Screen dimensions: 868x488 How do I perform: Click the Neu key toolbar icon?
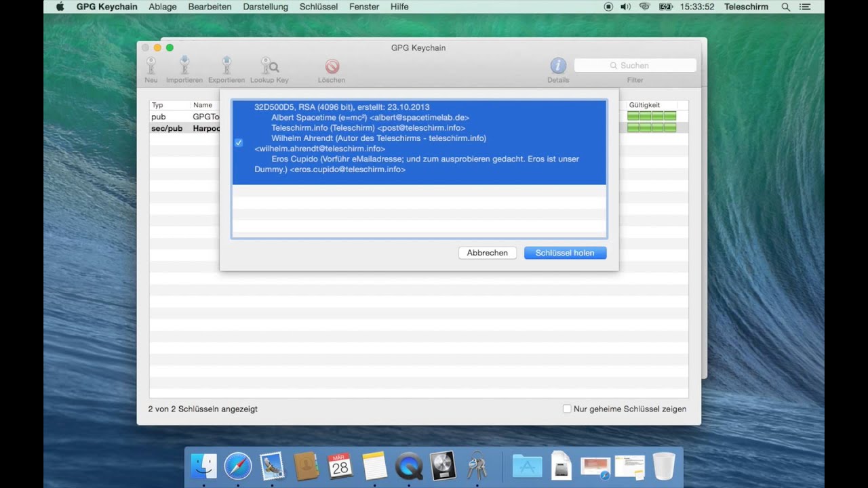151,66
